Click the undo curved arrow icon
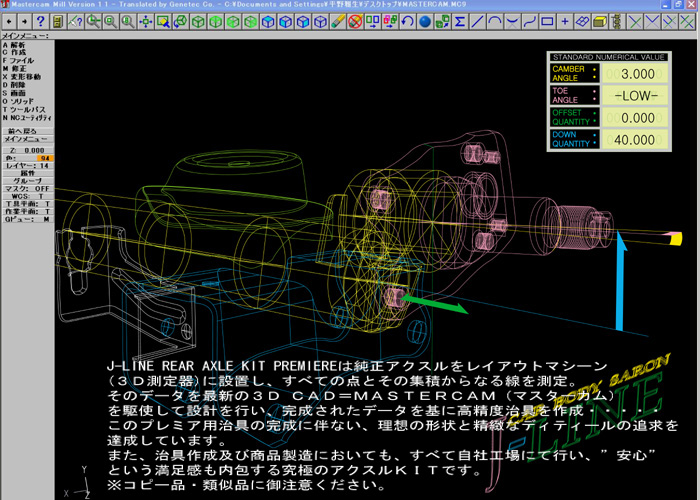Screen dimensions: 700x500 click(408, 21)
